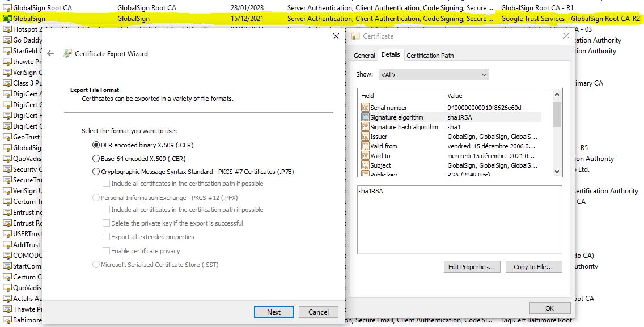
Task: Click the GlobalSign Root CA certificate icon
Action: point(7,8)
